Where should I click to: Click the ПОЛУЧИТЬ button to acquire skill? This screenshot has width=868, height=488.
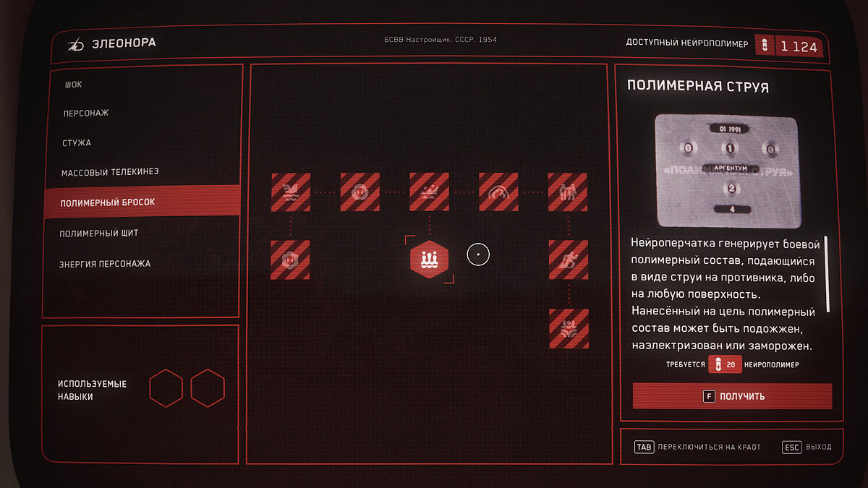[x=732, y=396]
